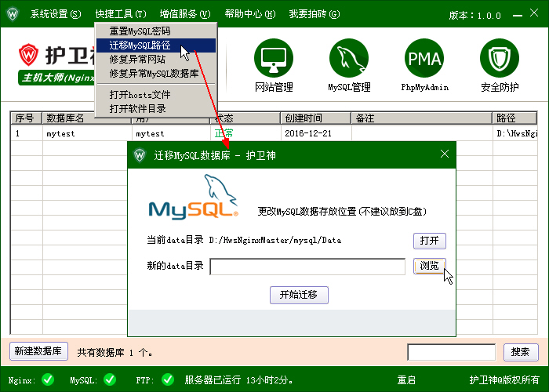Image resolution: width=549 pixels, height=392 pixels.
Task: Click the 打开 button for current data directory
Action: 430,241
